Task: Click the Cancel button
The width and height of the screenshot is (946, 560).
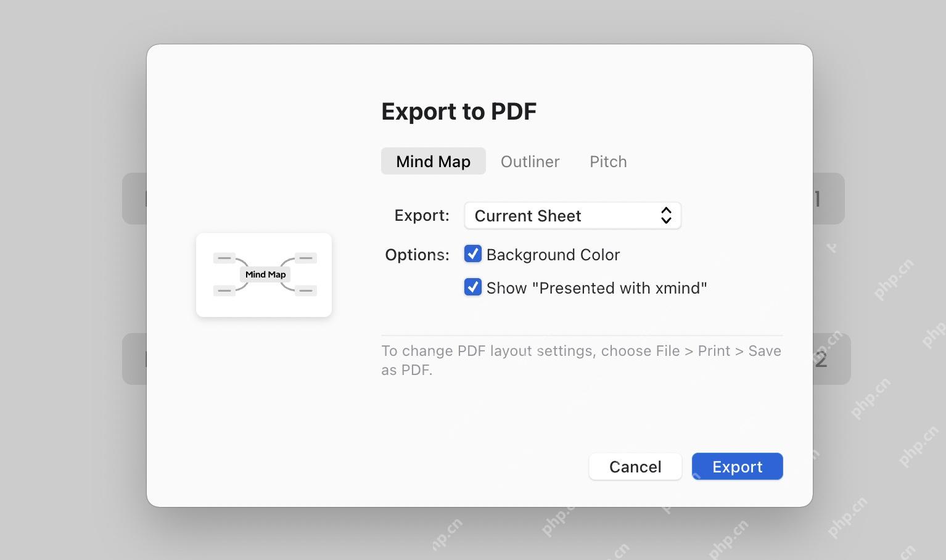Action: (x=635, y=466)
